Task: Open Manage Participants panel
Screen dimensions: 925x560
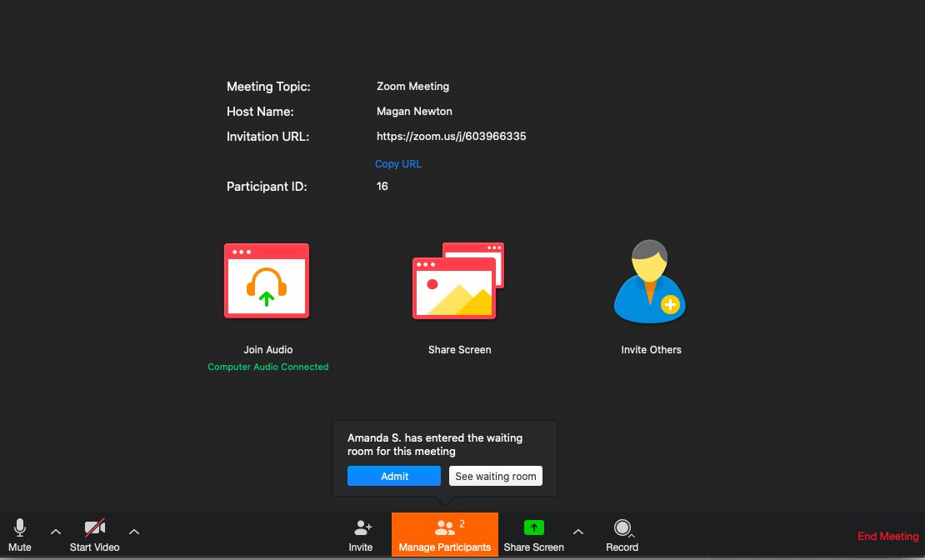Action: click(445, 535)
